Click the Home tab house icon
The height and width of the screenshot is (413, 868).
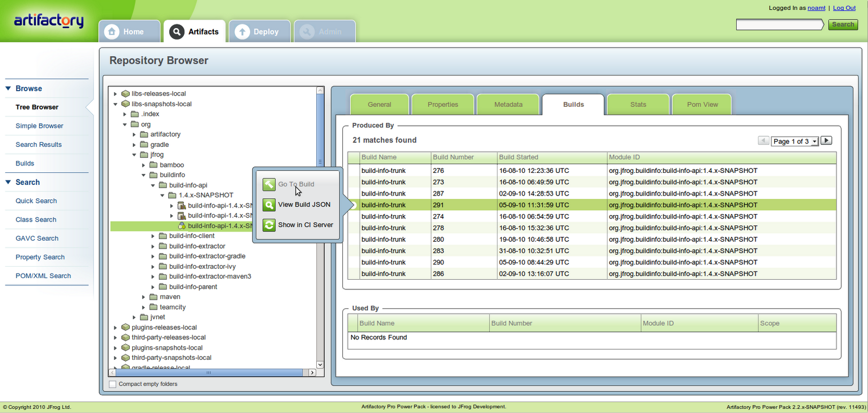click(x=112, y=31)
